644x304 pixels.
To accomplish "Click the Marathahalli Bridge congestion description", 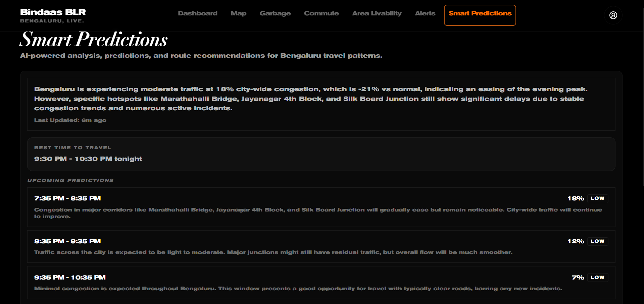I will tap(318, 213).
